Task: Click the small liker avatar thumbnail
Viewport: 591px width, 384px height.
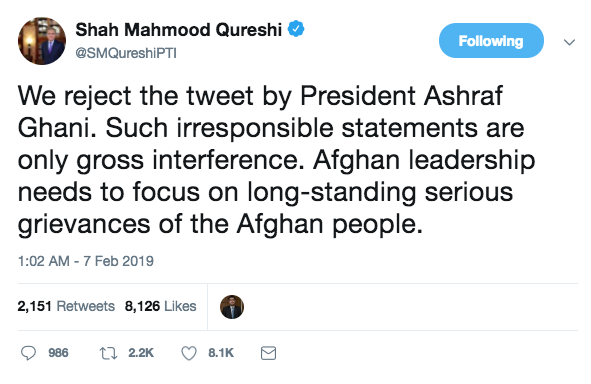Action: click(x=232, y=307)
